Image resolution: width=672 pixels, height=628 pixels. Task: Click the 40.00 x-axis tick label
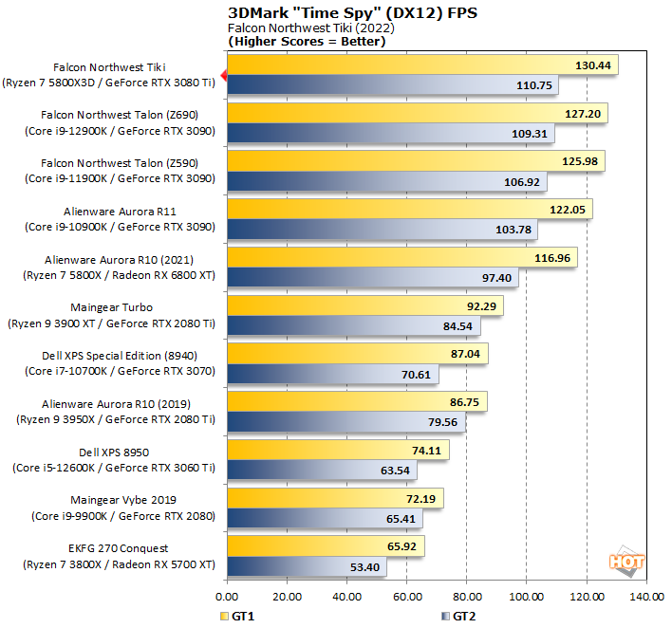[x=347, y=597]
